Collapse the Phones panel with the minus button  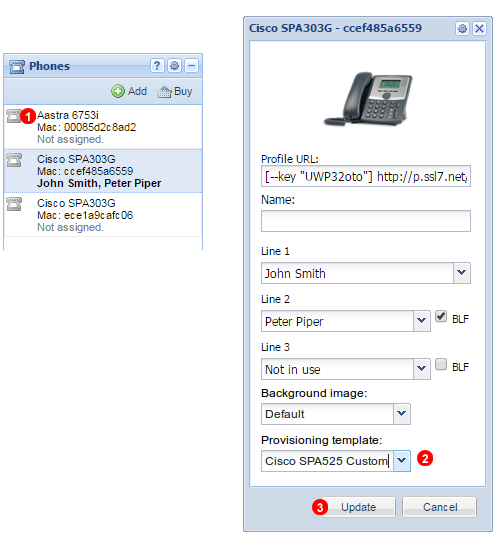pyautogui.click(x=192, y=65)
